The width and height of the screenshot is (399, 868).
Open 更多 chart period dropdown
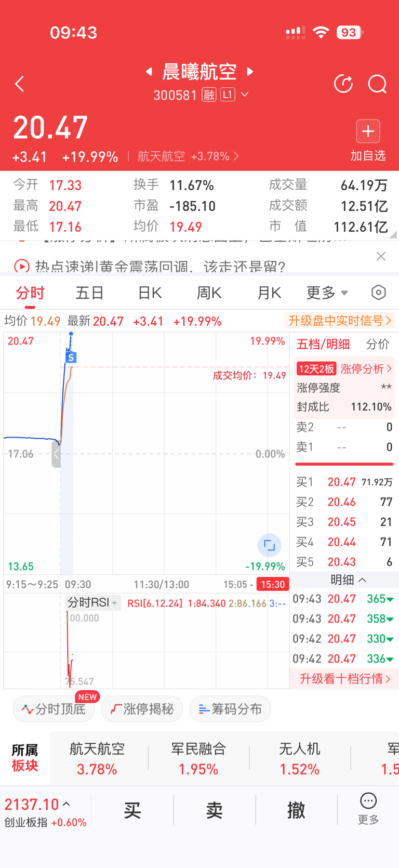[x=327, y=293]
